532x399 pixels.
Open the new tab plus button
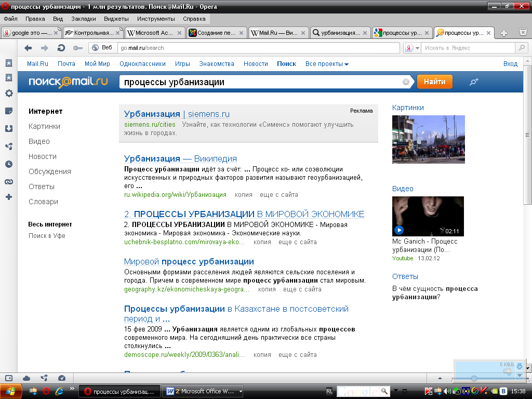coord(504,33)
